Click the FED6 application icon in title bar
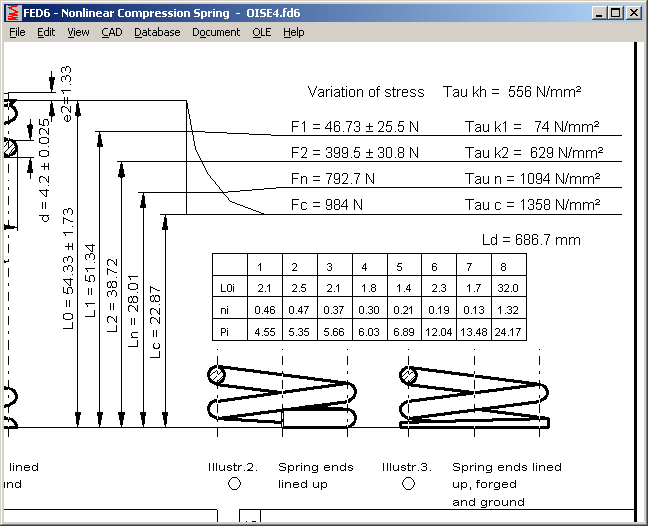 pyautogui.click(x=11, y=12)
